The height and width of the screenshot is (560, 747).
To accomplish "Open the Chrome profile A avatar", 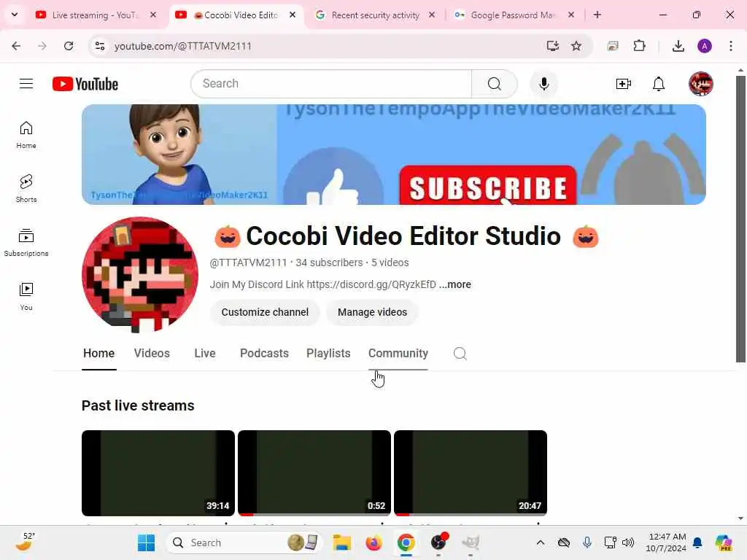I will [704, 46].
